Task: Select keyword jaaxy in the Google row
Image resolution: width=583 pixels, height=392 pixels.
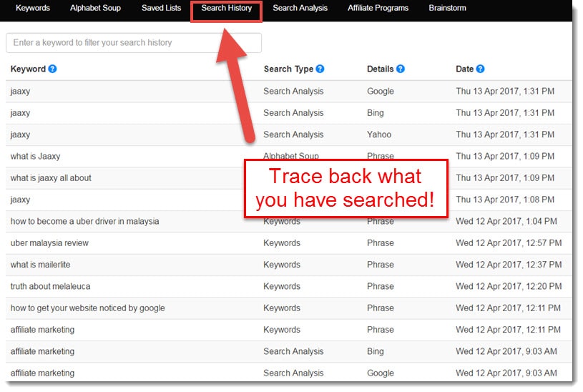Action: click(x=20, y=92)
